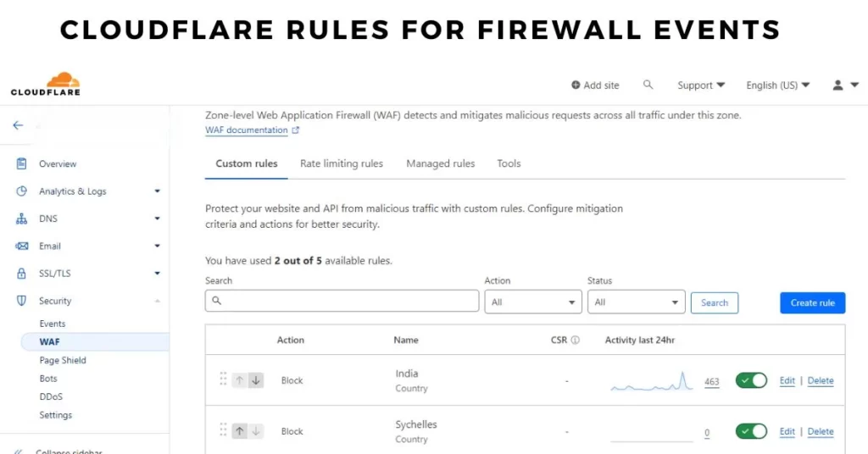
Task: Click the SSL/TLS padlock icon
Action: pos(21,274)
